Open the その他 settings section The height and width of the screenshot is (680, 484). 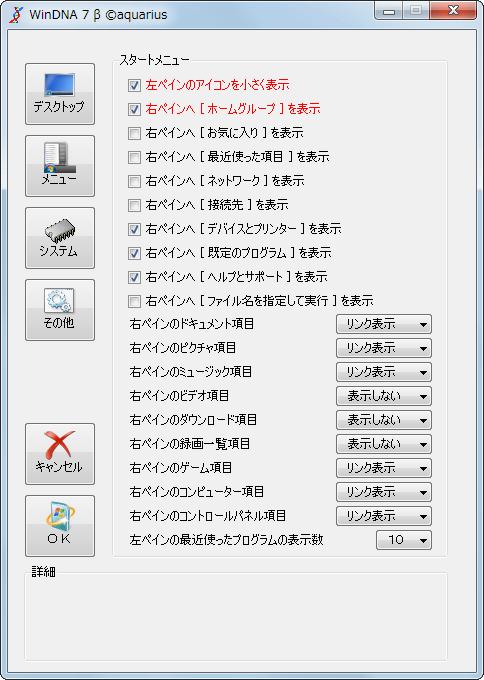(60, 310)
